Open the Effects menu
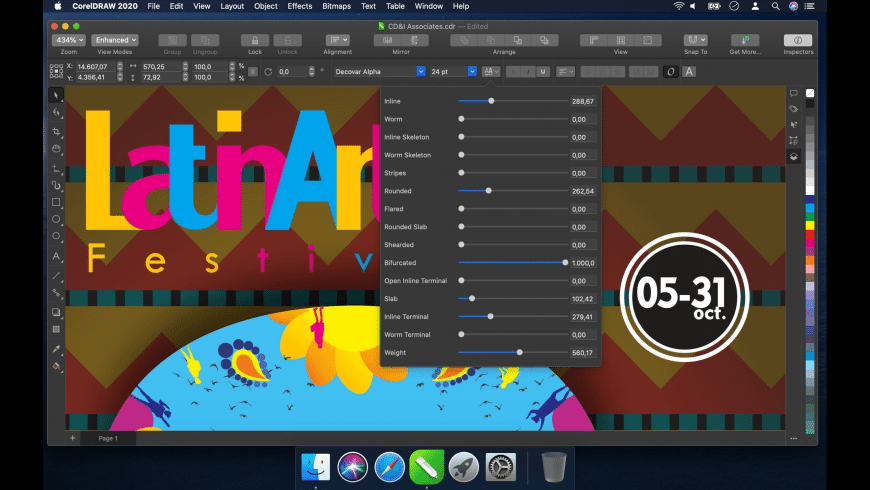 (x=299, y=6)
